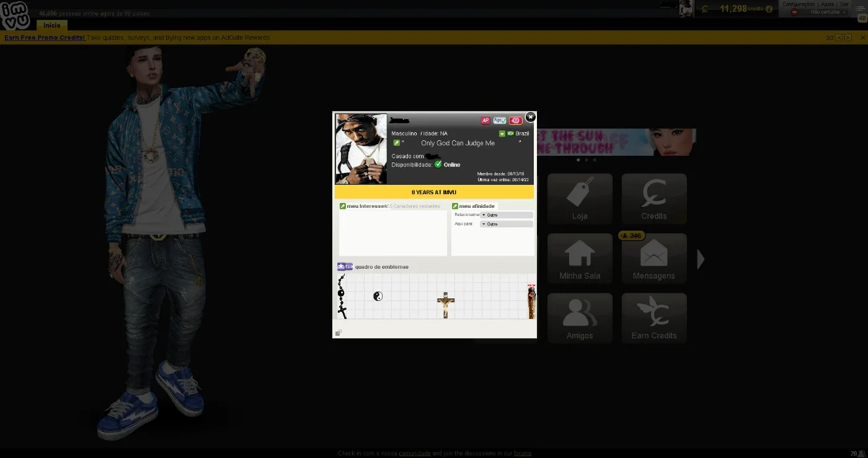Dismiss the yellow announcement bar
The height and width of the screenshot is (458, 868).
(x=862, y=38)
